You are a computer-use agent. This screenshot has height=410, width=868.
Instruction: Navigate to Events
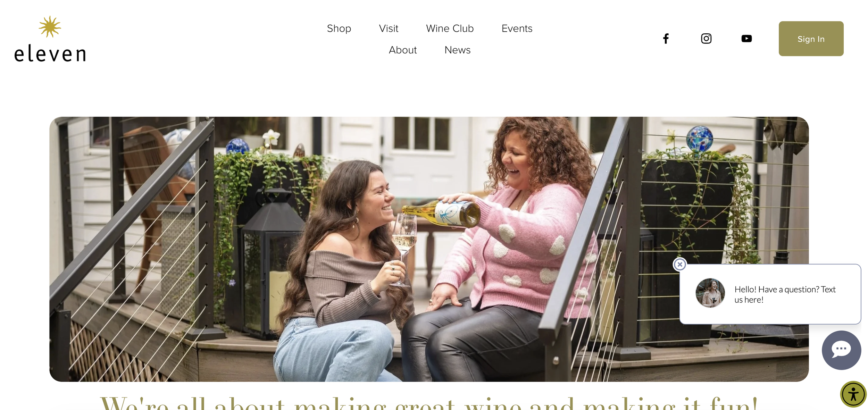[517, 28]
